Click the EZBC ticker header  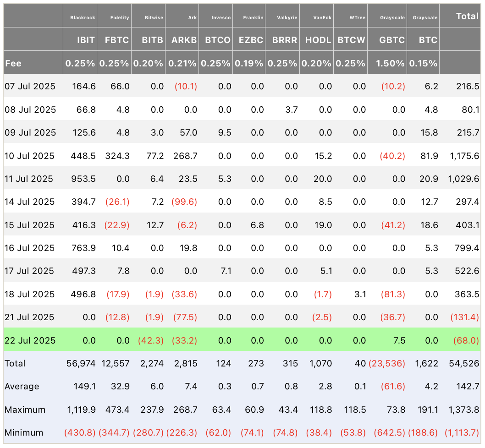pyautogui.click(x=251, y=40)
